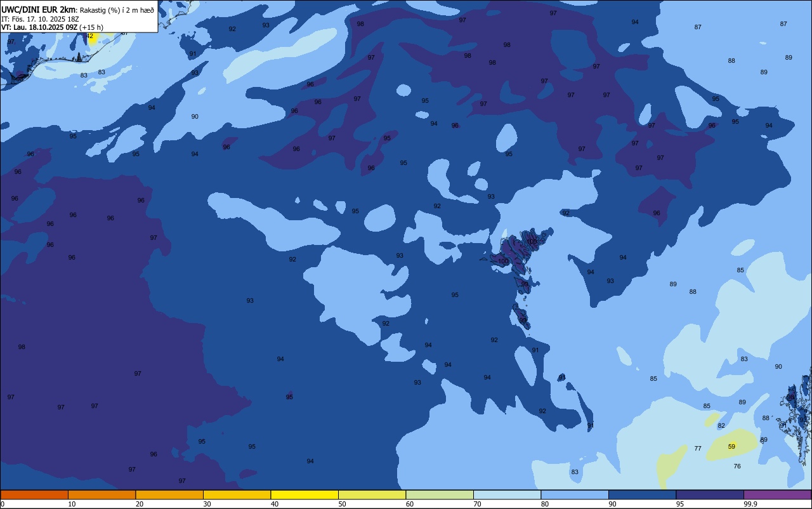Select the medium blue 90–95 legend segment
This screenshot has height=509, width=812.
pyautogui.click(x=642, y=494)
